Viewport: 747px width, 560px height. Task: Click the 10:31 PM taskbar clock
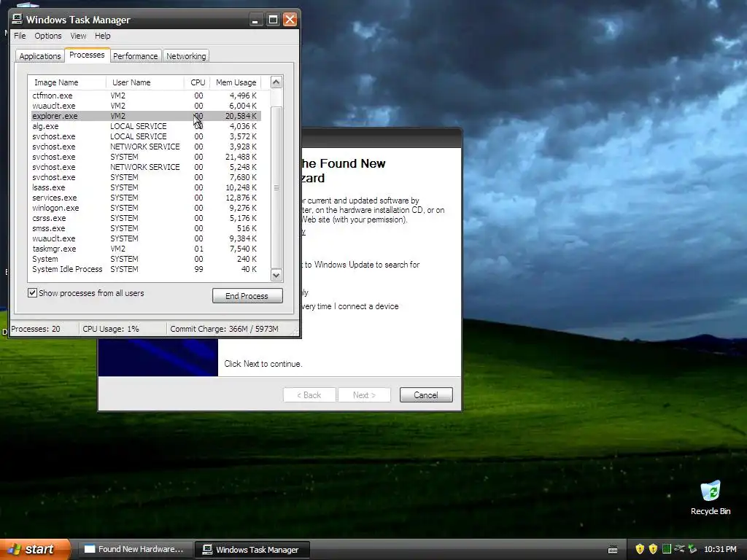click(720, 550)
